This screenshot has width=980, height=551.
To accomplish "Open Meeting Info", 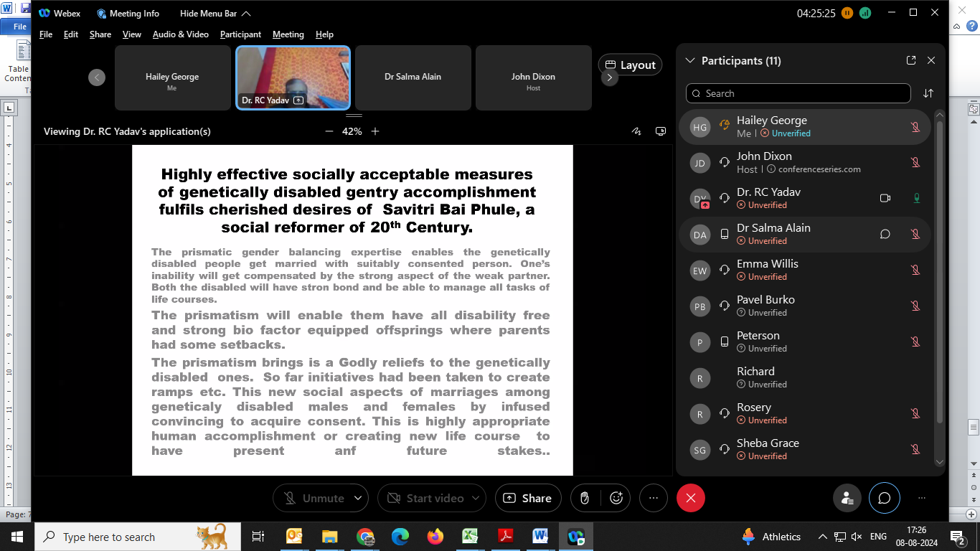I will pyautogui.click(x=128, y=14).
